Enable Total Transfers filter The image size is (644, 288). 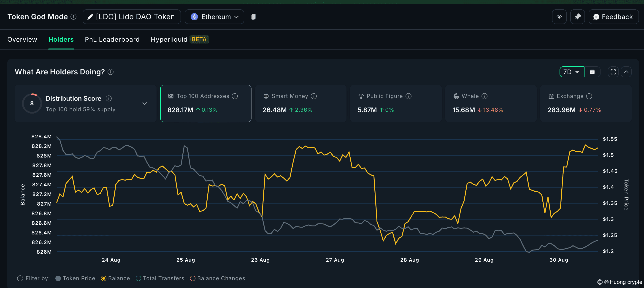tap(160, 278)
